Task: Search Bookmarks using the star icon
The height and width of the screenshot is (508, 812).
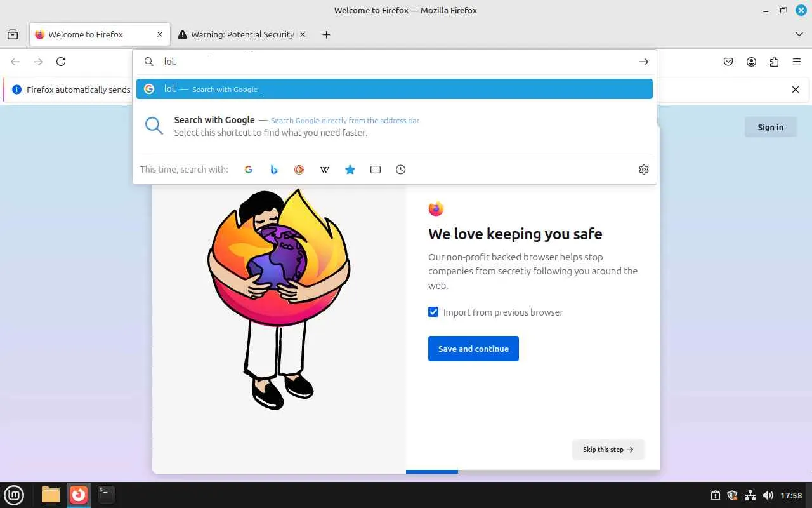Action: [350, 170]
